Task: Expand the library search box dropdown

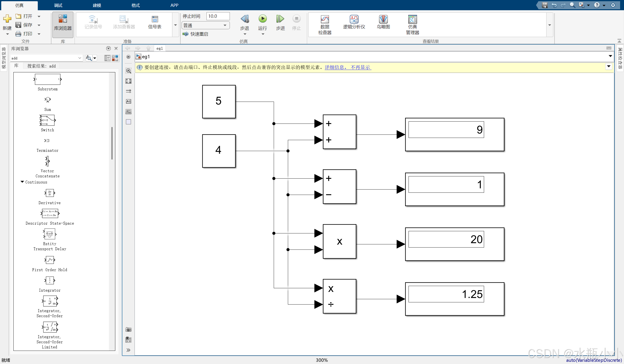Action: click(80, 58)
